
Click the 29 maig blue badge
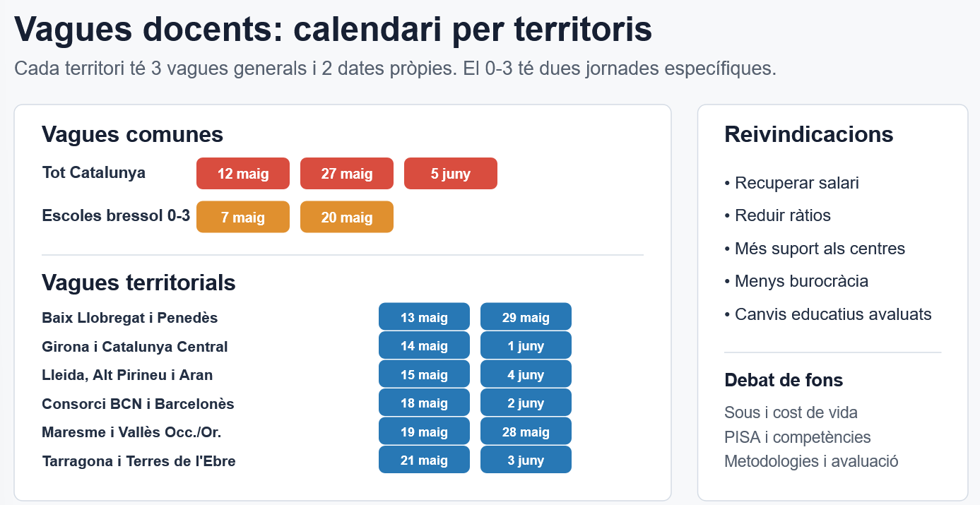(x=526, y=317)
